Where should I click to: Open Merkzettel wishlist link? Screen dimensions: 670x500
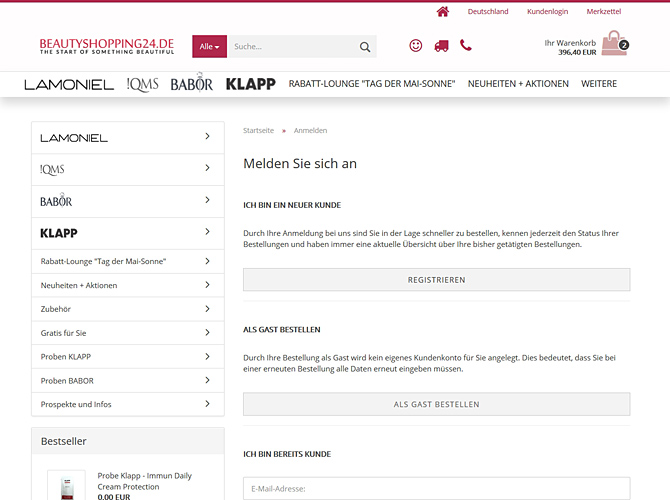[x=603, y=12]
